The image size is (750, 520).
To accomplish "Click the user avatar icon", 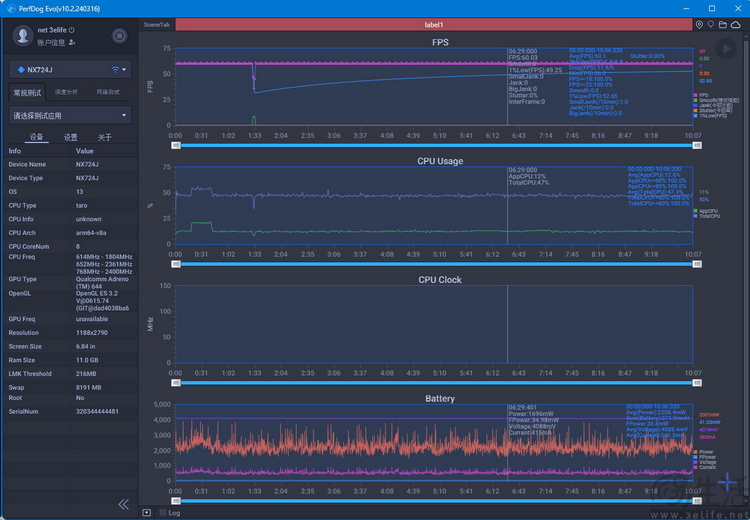I will 22,36.
